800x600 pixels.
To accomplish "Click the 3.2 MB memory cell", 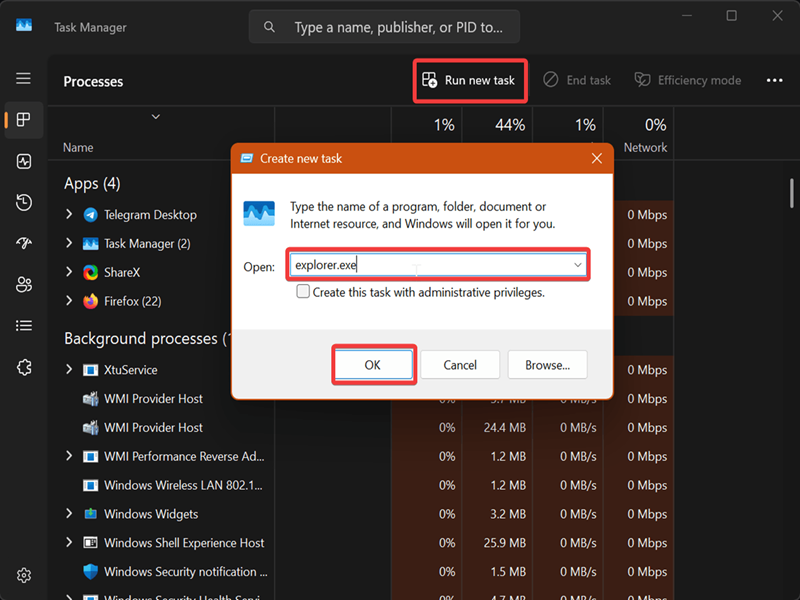I will [508, 514].
